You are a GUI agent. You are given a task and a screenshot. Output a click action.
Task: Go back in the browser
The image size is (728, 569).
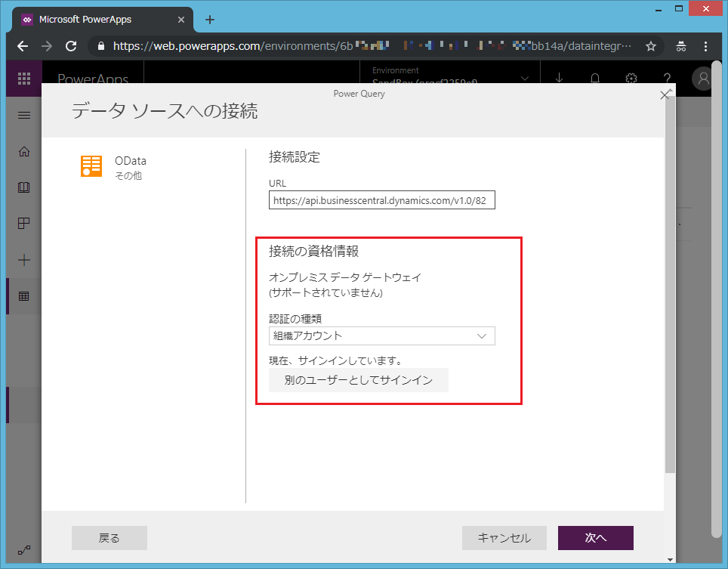pyautogui.click(x=23, y=46)
